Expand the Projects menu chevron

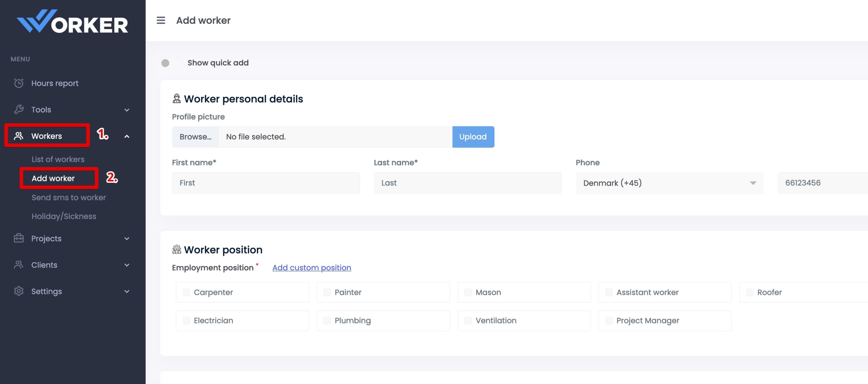(x=127, y=239)
